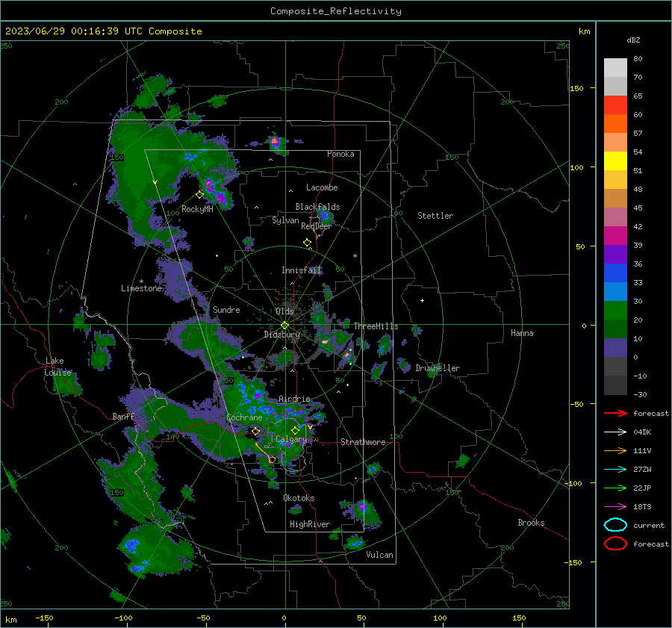Click the orange 111V arrow in the legend
672x628 pixels.
tap(615, 450)
